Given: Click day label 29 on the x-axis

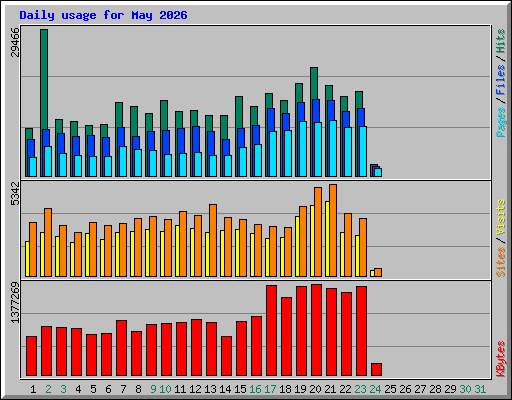Looking at the screenshot, I should pyautogui.click(x=450, y=389).
